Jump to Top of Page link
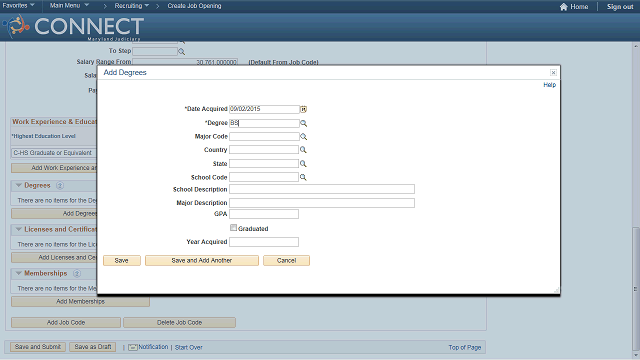 pos(464,347)
